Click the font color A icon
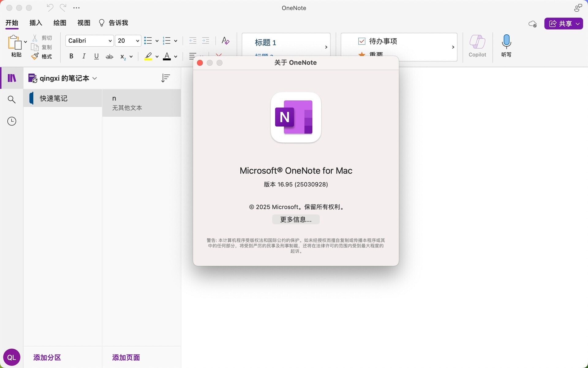This screenshot has width=588, height=368. [x=167, y=56]
